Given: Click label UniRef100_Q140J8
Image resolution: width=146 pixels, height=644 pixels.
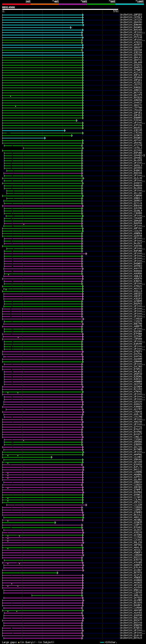Looking at the screenshot, I should pyautogui.click(x=131, y=635).
